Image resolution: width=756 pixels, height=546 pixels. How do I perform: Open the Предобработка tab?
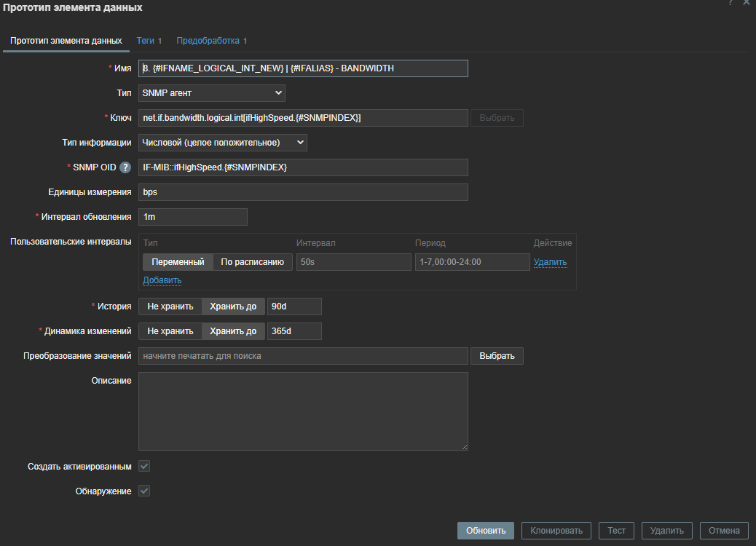(x=211, y=41)
